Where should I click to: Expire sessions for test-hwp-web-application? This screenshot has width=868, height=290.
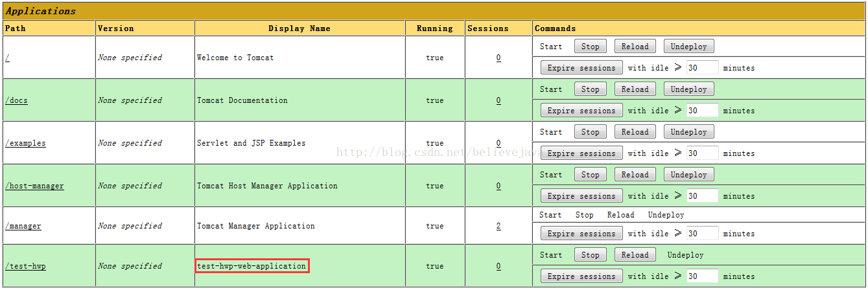click(581, 276)
